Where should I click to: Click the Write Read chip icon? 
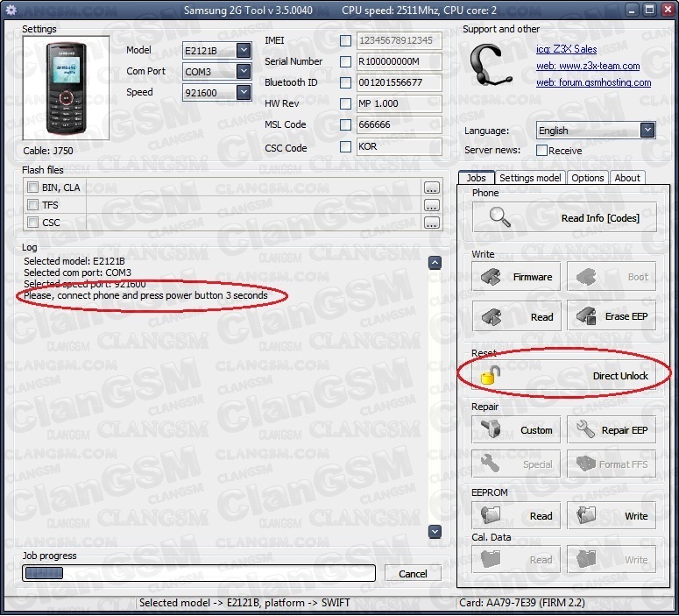point(491,317)
